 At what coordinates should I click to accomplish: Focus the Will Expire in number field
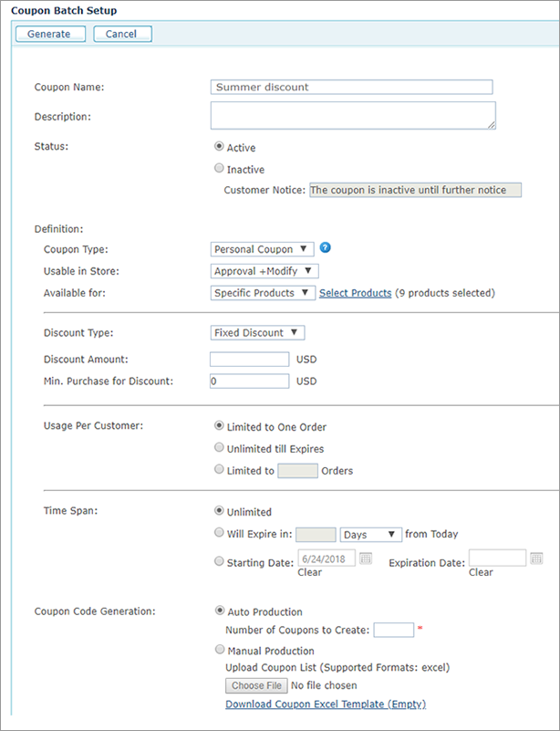[x=316, y=535]
